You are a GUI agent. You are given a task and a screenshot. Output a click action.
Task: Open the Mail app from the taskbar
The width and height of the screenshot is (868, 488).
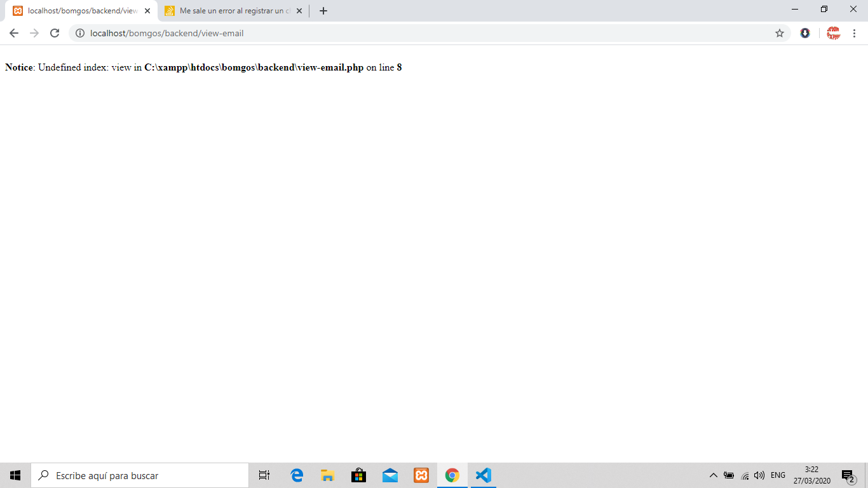(390, 475)
